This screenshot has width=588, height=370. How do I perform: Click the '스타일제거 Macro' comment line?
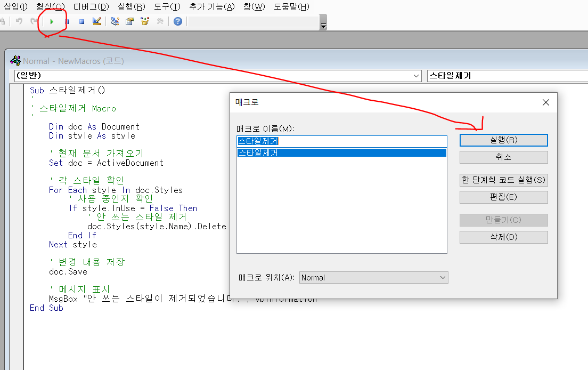[74, 108]
